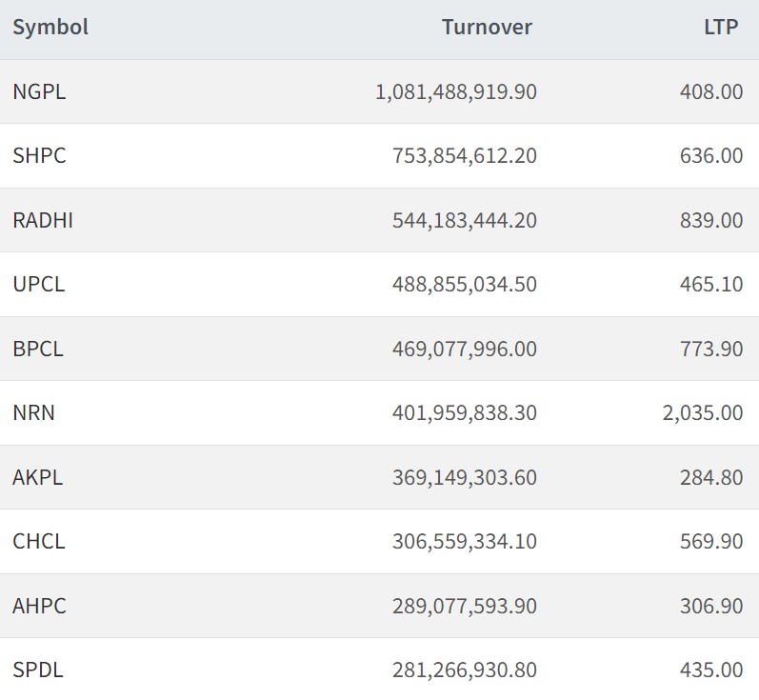Image resolution: width=759 pixels, height=700 pixels.
Task: Click AKPL's LTP value 284.80
Action: [x=711, y=477]
